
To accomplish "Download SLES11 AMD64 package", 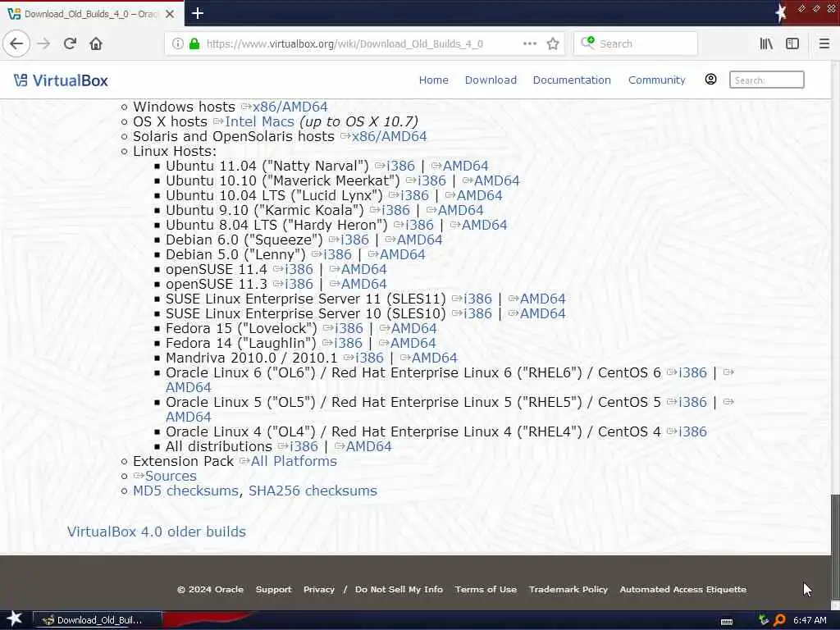I will (x=543, y=299).
